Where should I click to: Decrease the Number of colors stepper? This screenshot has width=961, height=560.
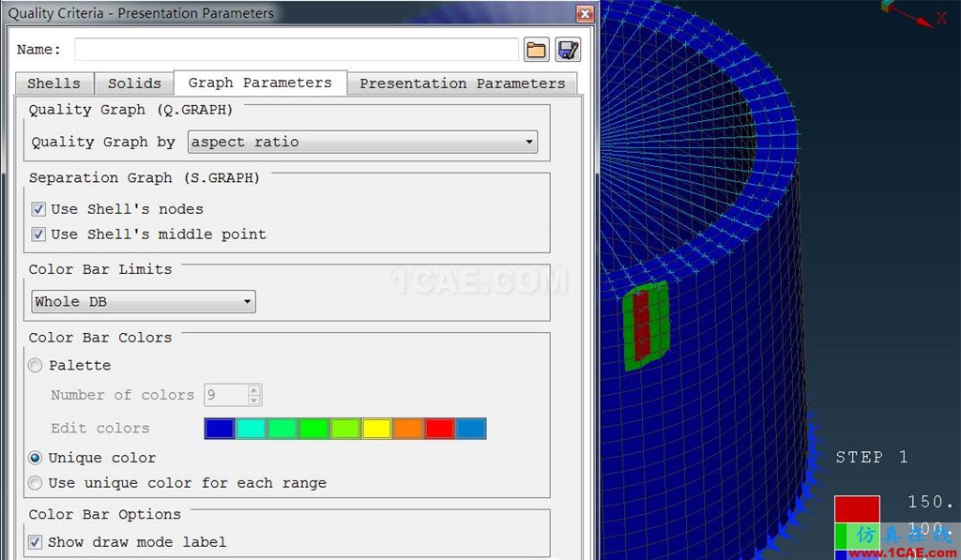click(x=254, y=401)
